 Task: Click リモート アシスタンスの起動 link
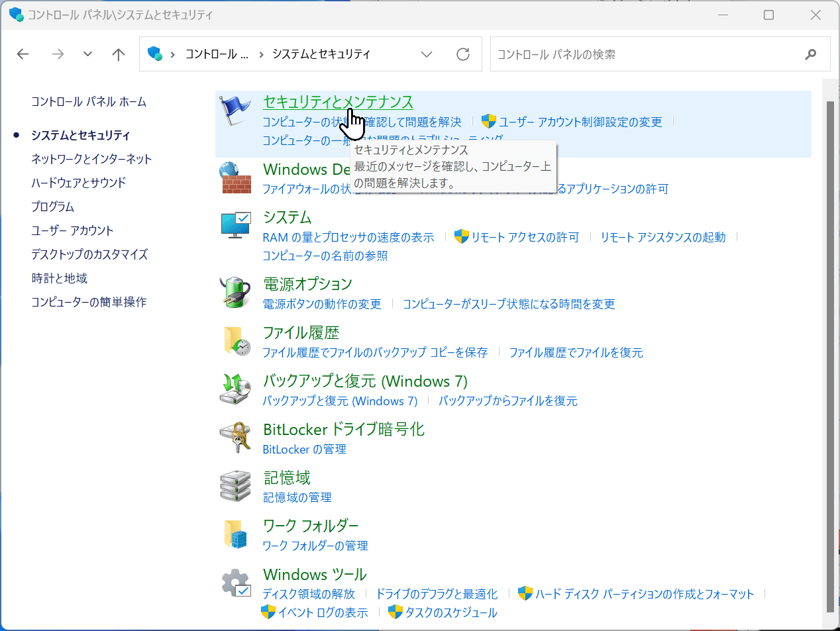[x=663, y=237]
